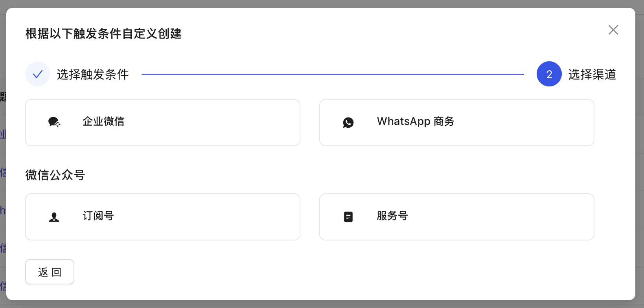Click the dialog title 根据以下触发条件自定义创建
The height and width of the screenshot is (308, 644).
coord(103,34)
